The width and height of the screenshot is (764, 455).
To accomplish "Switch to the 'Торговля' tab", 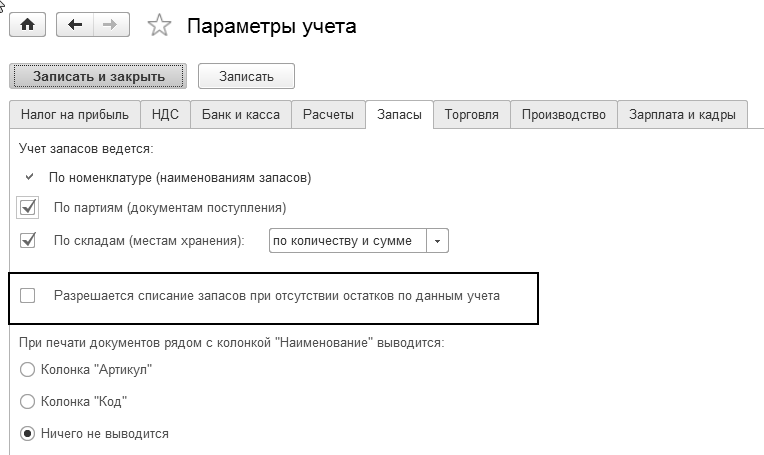I will point(471,115).
